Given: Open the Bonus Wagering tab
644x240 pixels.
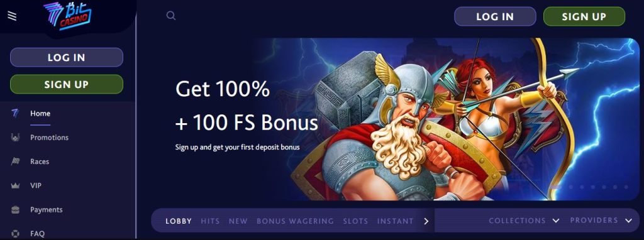Looking at the screenshot, I should click(296, 221).
